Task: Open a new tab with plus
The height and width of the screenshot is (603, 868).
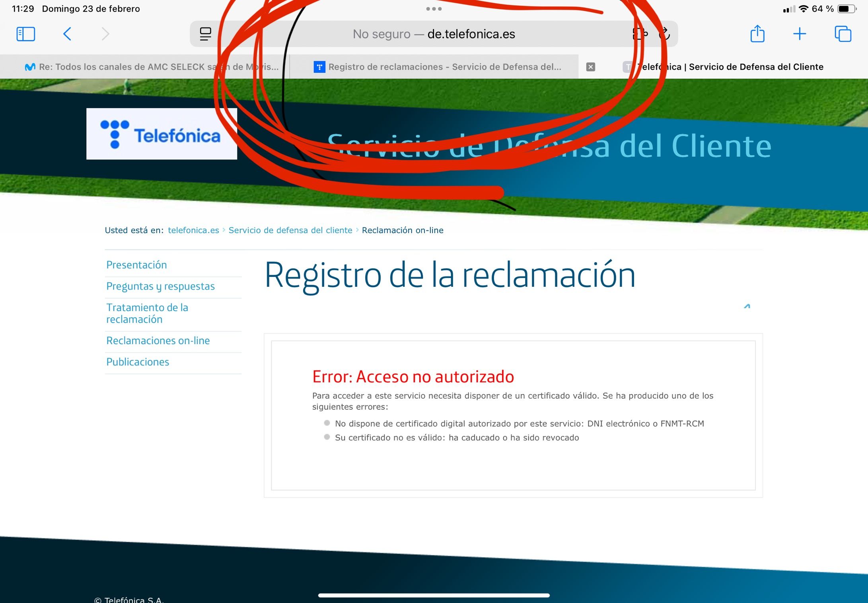Action: click(x=799, y=34)
